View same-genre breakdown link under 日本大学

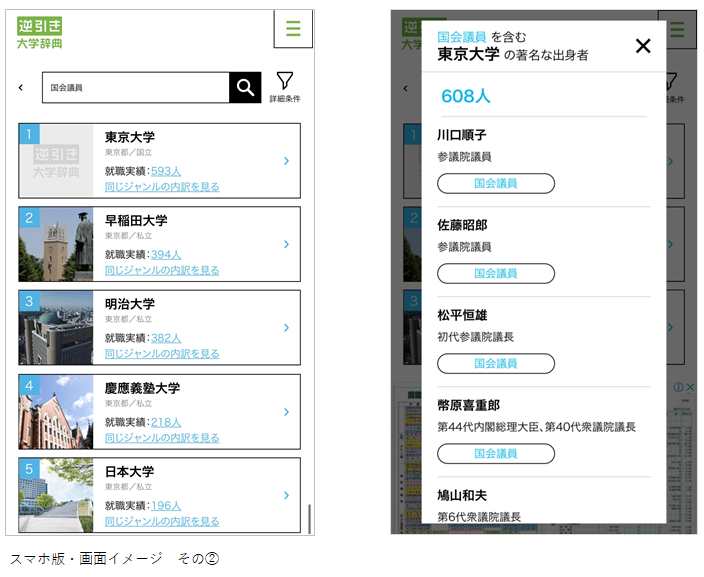tap(162, 521)
